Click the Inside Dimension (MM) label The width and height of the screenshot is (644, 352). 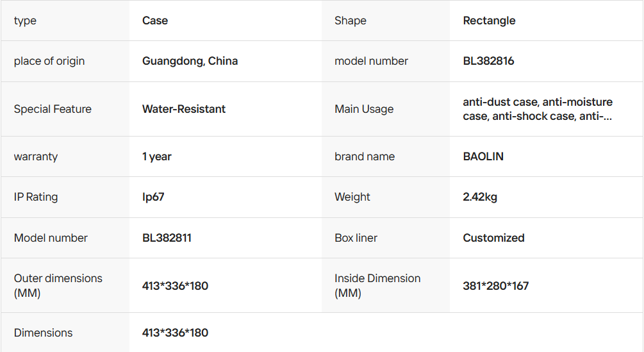[377, 285]
